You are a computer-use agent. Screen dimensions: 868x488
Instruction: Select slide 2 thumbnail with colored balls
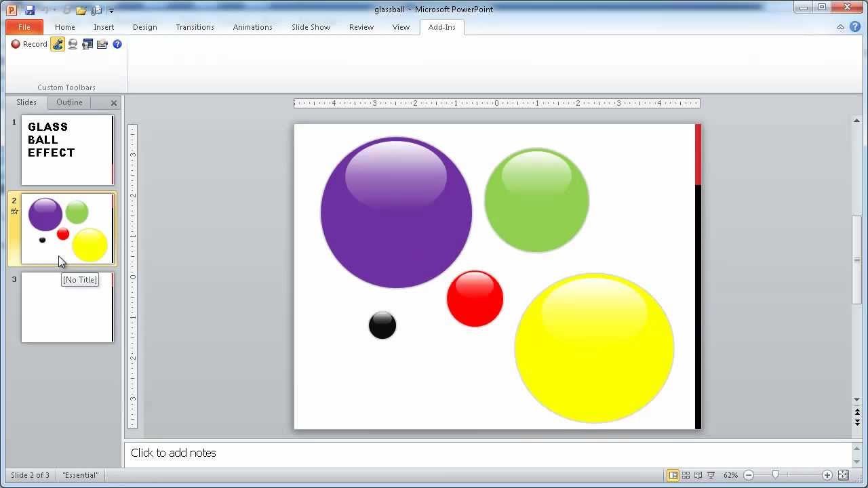point(67,229)
